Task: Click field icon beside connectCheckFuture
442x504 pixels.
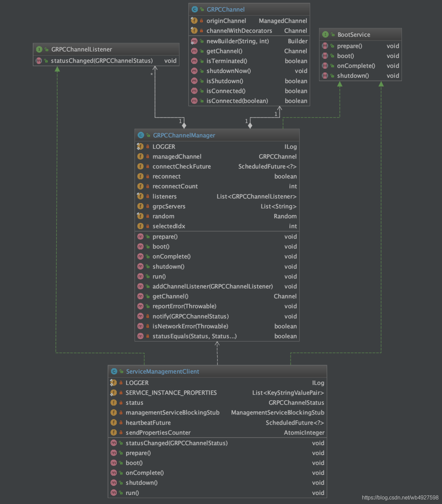Action: tap(140, 167)
